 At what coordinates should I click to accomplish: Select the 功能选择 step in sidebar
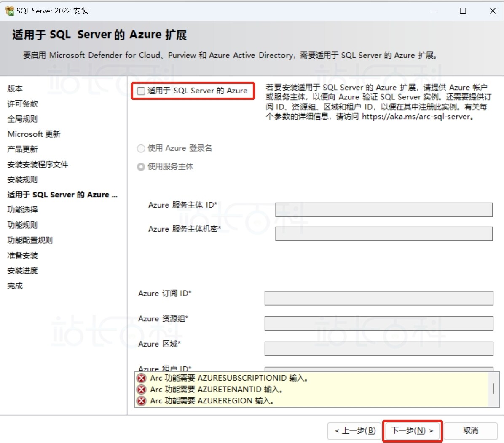point(22,210)
